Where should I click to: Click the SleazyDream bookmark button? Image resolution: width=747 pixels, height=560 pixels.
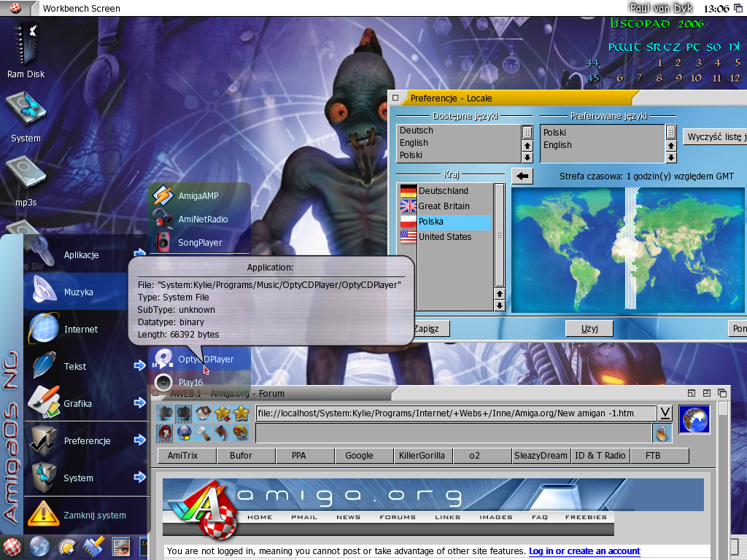(x=541, y=456)
